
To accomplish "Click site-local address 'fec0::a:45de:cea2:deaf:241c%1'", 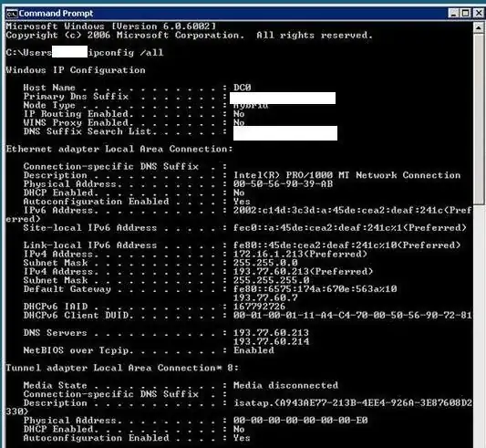I will [317, 228].
